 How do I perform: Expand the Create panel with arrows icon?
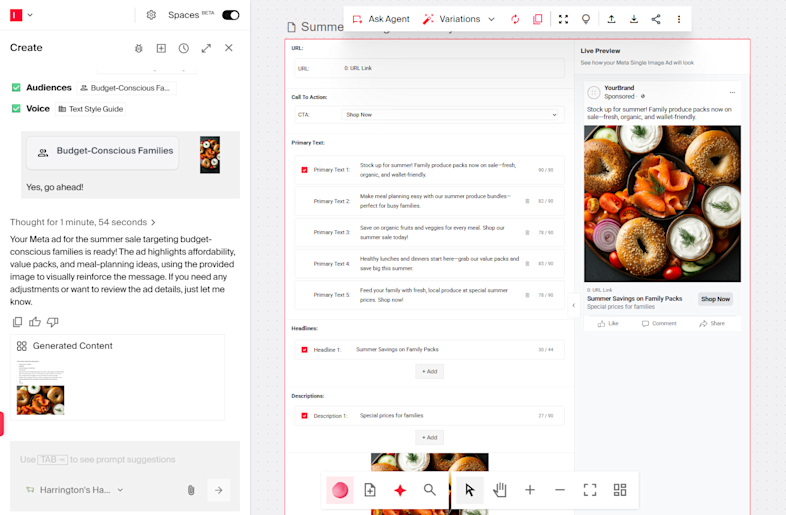(x=206, y=48)
